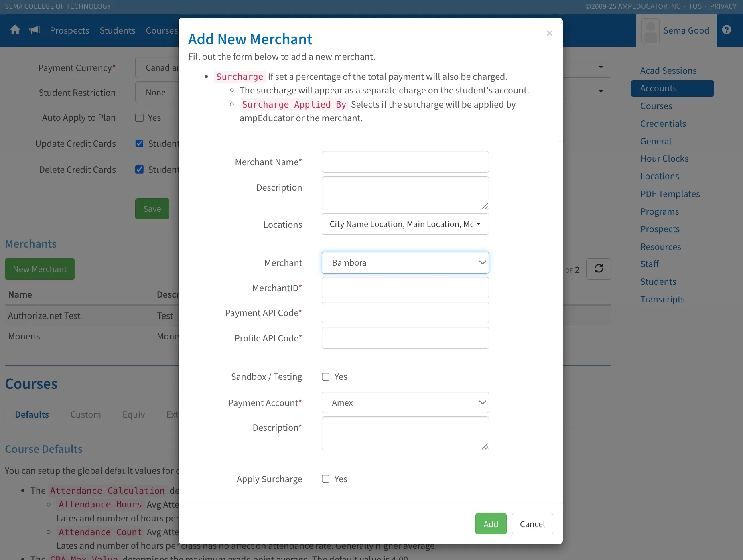Click the Sema Good user avatar
The height and width of the screenshot is (560, 743).
(650, 31)
